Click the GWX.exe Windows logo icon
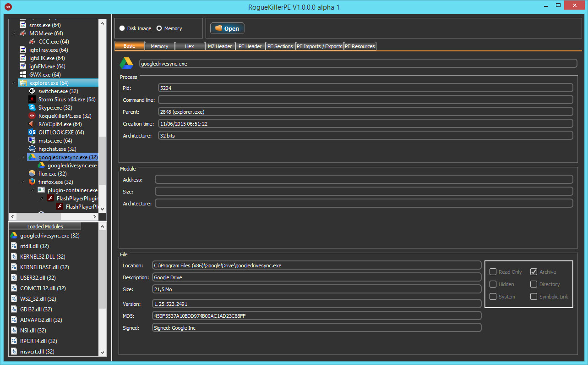The image size is (588, 365). 23,74
